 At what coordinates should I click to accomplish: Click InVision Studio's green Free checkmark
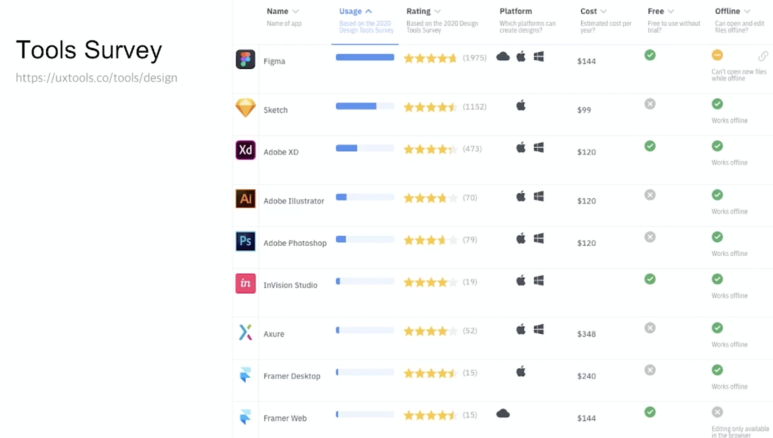pos(650,279)
